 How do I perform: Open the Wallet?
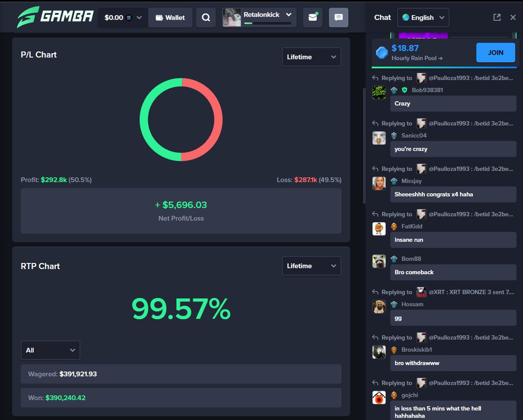pos(170,17)
